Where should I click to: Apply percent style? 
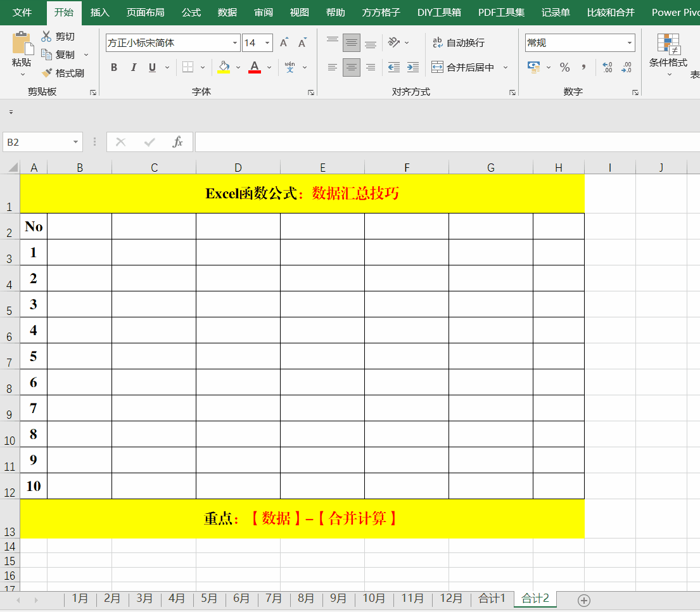pos(564,67)
